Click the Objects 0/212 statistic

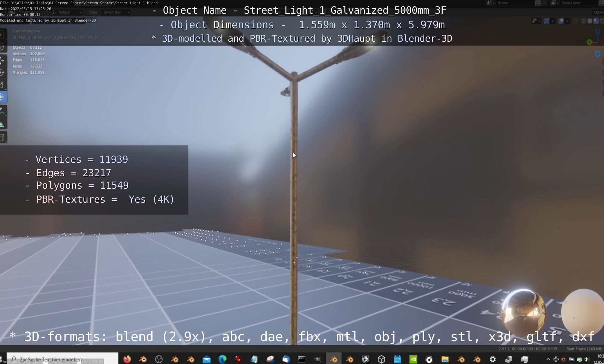(27, 47)
